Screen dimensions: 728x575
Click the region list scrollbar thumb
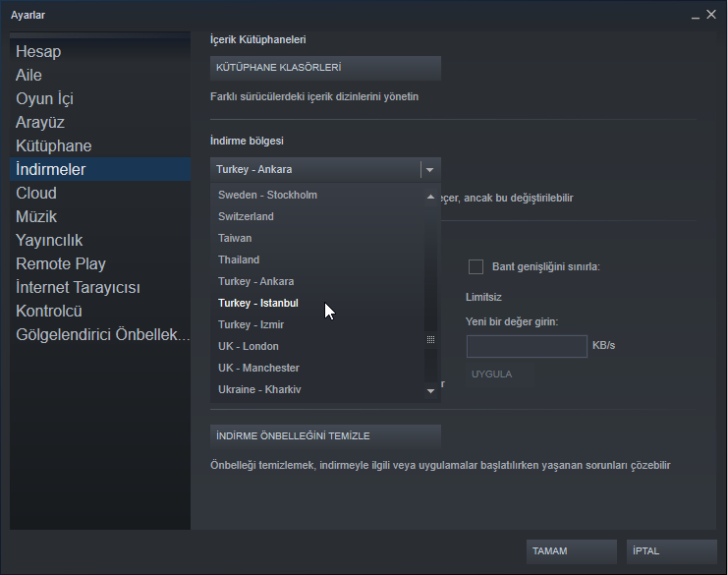tap(431, 339)
